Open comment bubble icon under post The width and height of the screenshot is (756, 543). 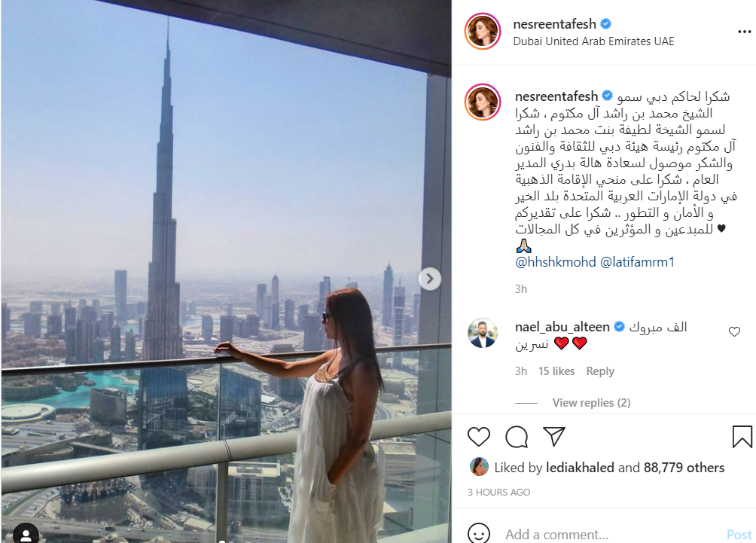[x=517, y=437]
